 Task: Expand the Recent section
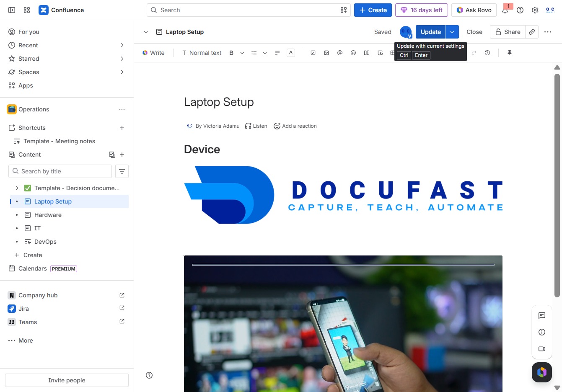point(122,45)
